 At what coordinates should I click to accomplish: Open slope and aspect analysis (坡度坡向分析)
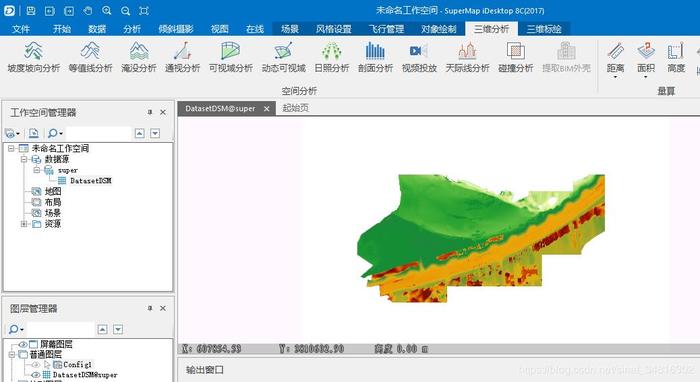click(x=33, y=57)
